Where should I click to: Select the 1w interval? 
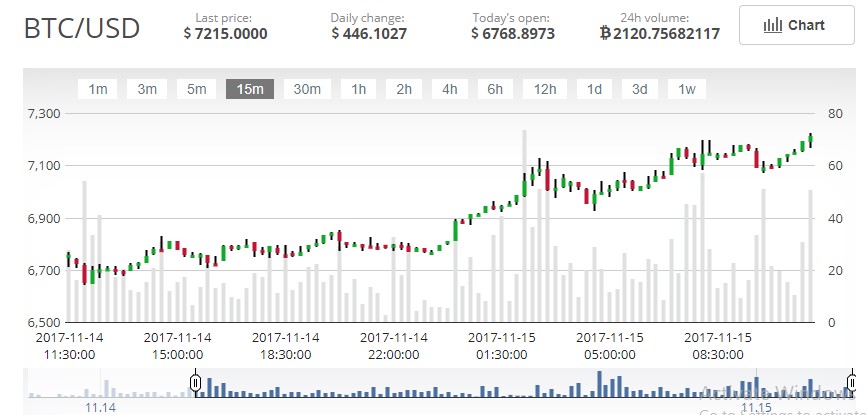pos(687,89)
